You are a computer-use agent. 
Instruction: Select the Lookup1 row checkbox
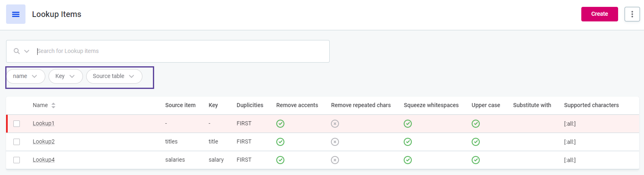[x=17, y=124]
